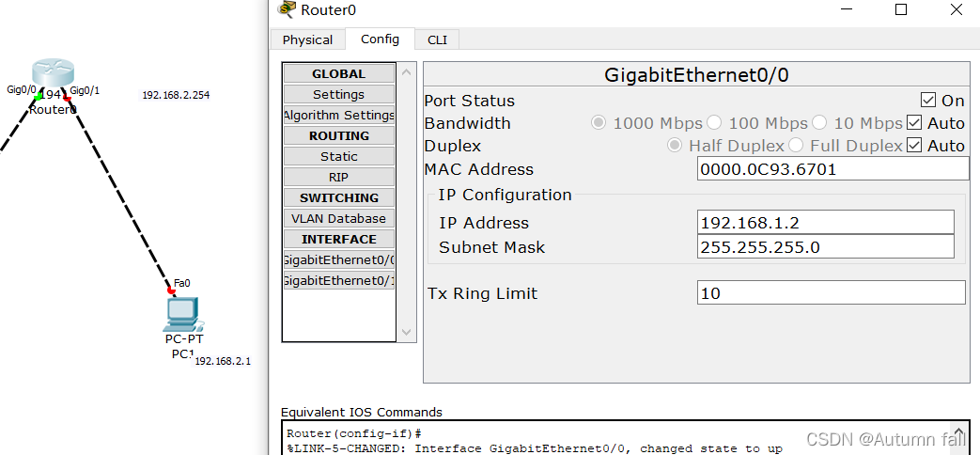Open the Settings configuration button

pyautogui.click(x=338, y=94)
